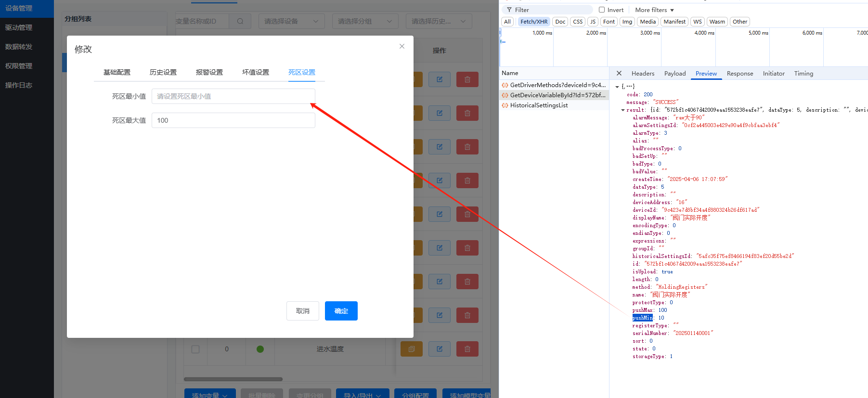868x398 pixels.
Task: Open the 添加变量 dropdown button
Action: 210,394
